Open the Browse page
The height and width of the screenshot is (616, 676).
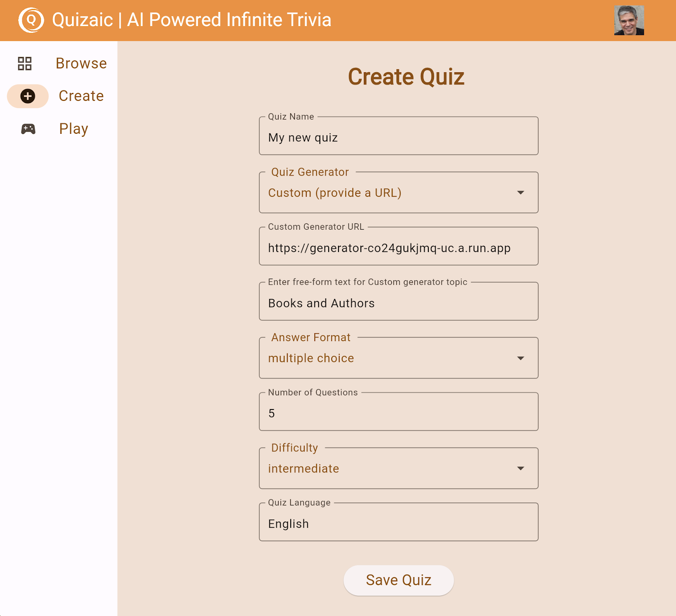81,63
